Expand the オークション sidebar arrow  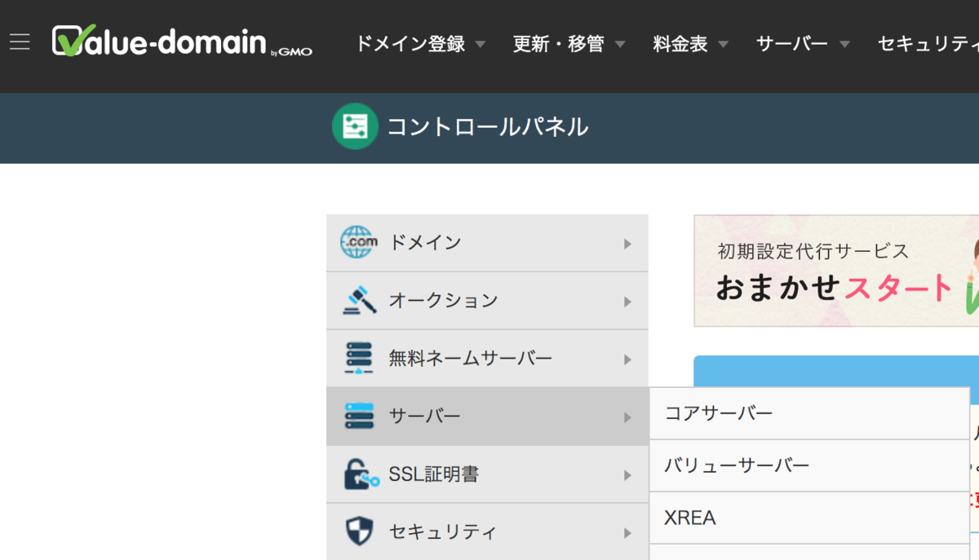tap(627, 302)
